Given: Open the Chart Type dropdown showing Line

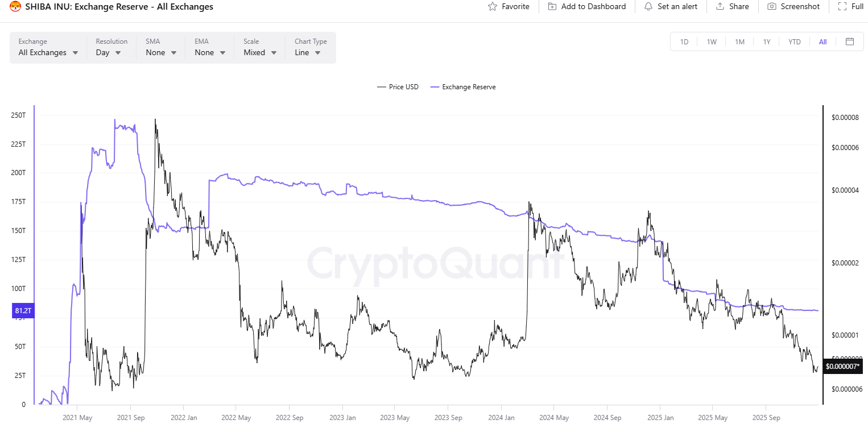Looking at the screenshot, I should click(x=306, y=52).
